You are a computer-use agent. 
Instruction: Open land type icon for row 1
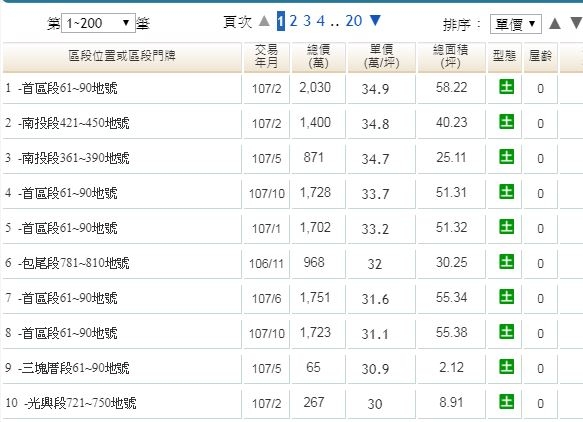click(506, 87)
